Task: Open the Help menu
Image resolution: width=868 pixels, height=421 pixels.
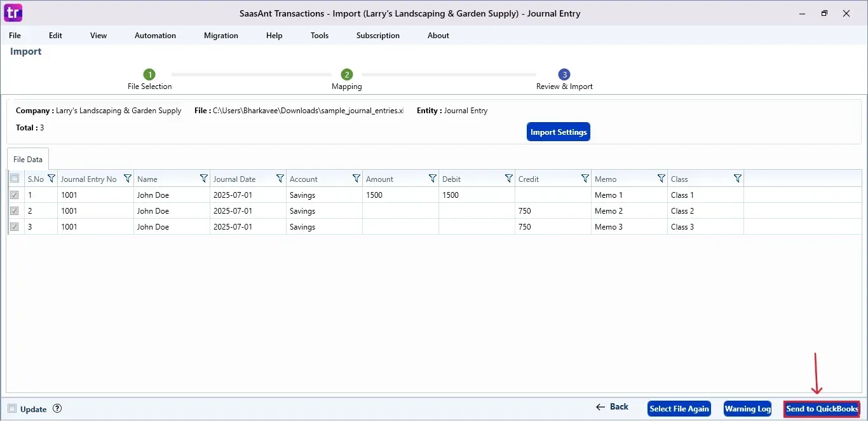Action: 275,36
